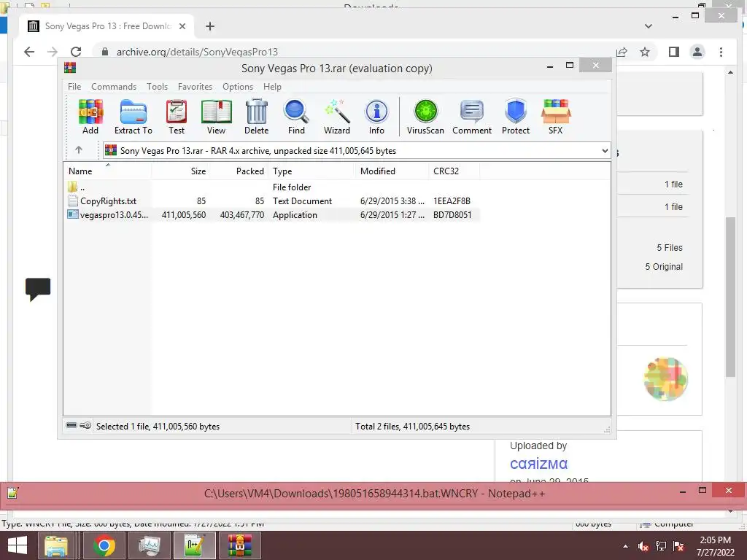Open Chrome tab search chevron
The image size is (747, 560).
coord(649,26)
